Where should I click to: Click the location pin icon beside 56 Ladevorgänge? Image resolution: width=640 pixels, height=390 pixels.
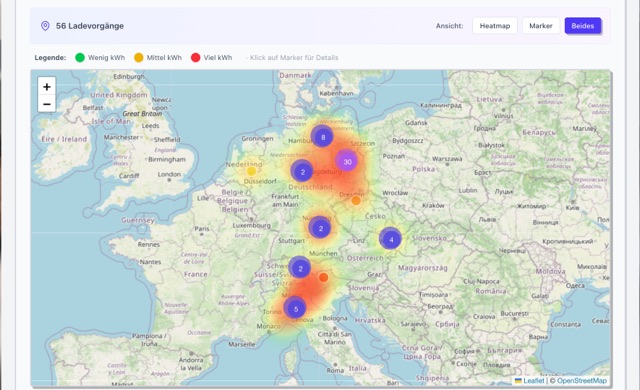point(45,26)
